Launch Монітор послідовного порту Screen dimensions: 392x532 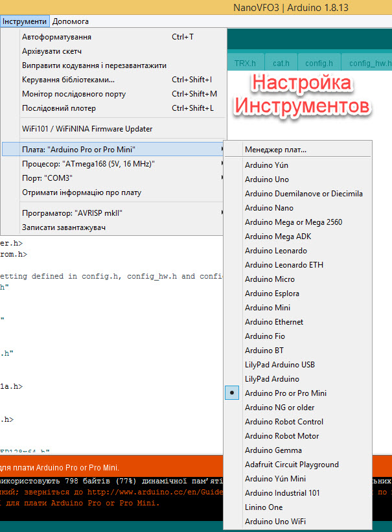pyautogui.click(x=74, y=94)
